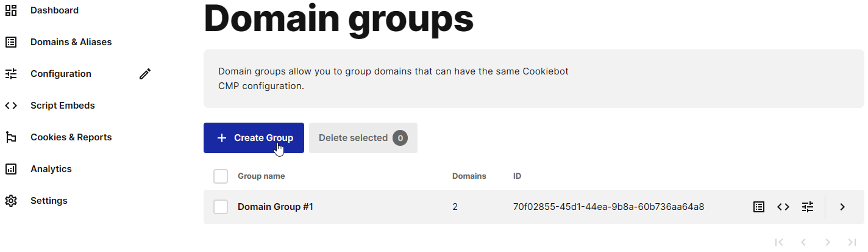
Task: Click the Create Group button
Action: 254,138
